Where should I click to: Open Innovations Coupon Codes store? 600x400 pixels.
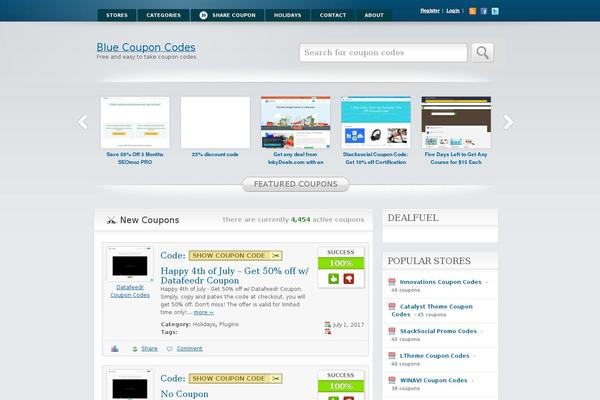pyautogui.click(x=440, y=282)
